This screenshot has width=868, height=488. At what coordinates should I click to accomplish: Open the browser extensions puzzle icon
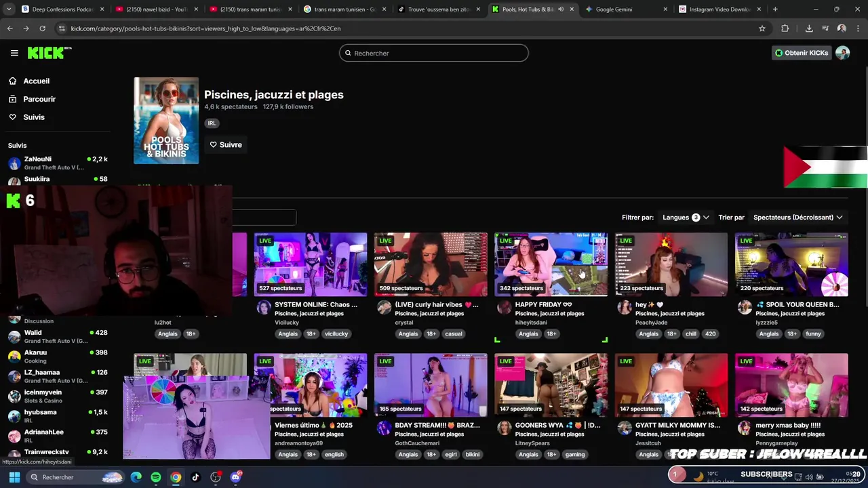[x=785, y=28]
